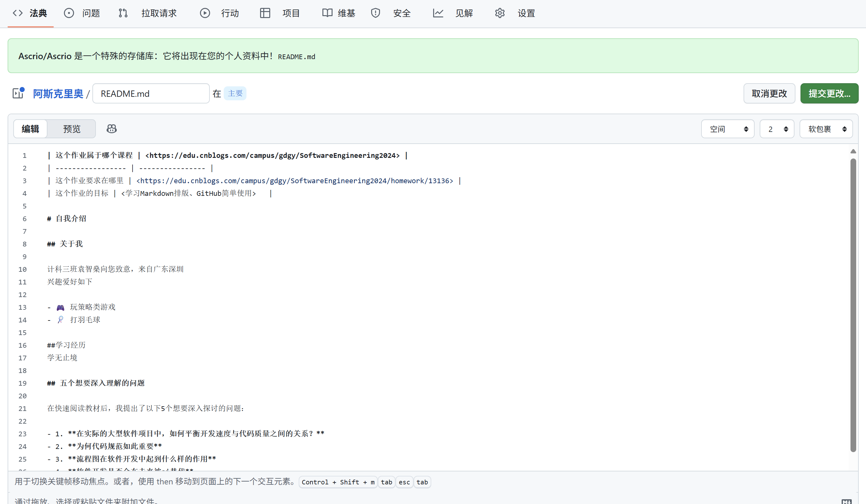Click the 安全 security shield icon
The height and width of the screenshot is (504, 866).
(x=375, y=13)
